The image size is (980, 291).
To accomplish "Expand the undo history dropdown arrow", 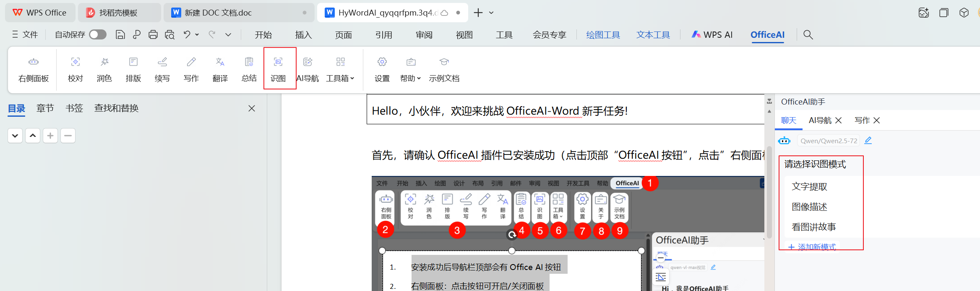I will click(197, 34).
